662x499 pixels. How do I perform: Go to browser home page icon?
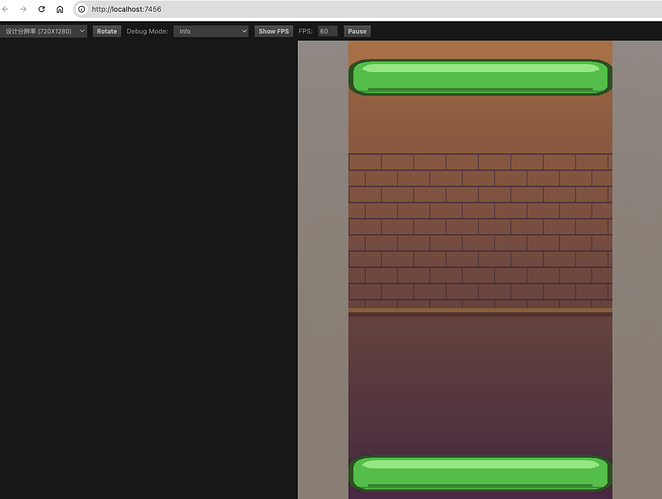[60, 9]
